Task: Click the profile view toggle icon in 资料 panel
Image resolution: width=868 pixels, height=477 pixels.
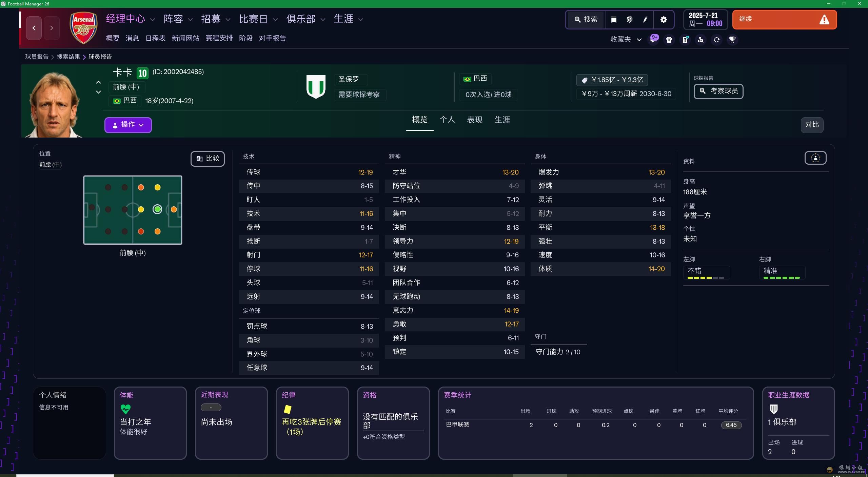Action: pos(815,158)
